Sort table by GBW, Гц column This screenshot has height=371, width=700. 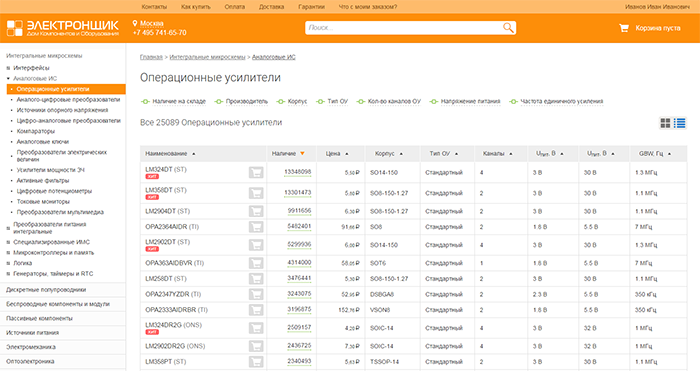click(655, 154)
